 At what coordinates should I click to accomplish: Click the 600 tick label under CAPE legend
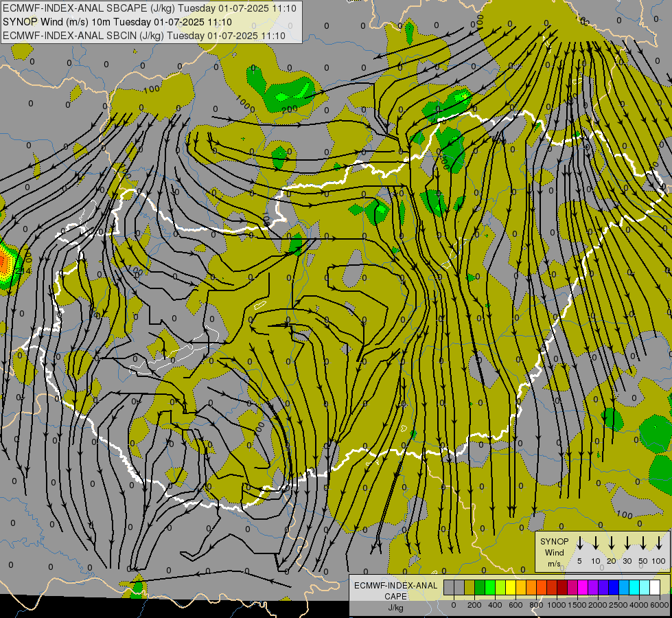[x=515, y=605]
